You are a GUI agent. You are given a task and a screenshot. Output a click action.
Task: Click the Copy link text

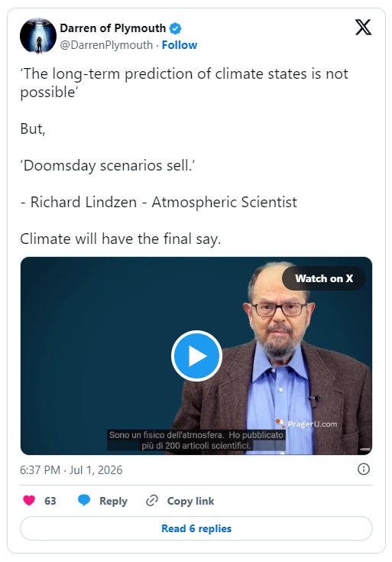[x=190, y=501]
